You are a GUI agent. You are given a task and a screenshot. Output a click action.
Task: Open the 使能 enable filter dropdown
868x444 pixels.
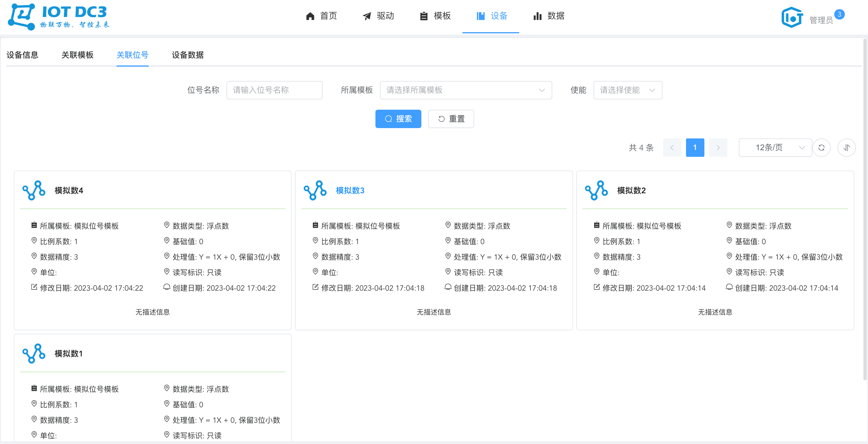[x=627, y=90]
